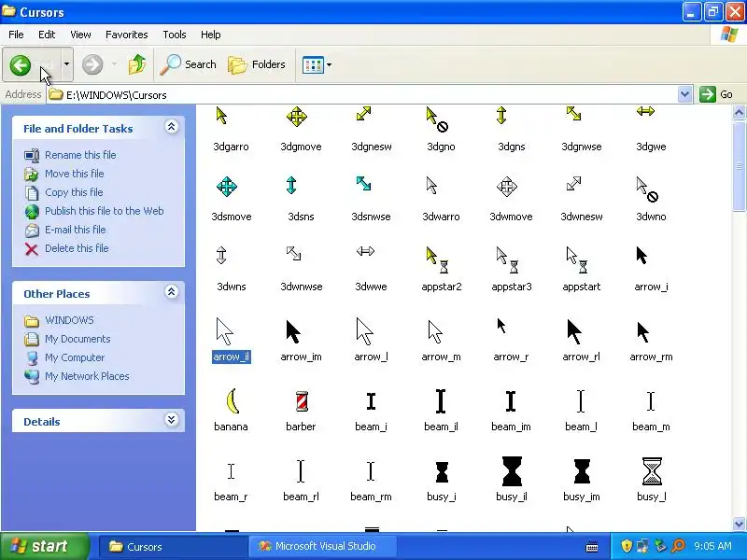Click Copy this file link

(x=74, y=192)
